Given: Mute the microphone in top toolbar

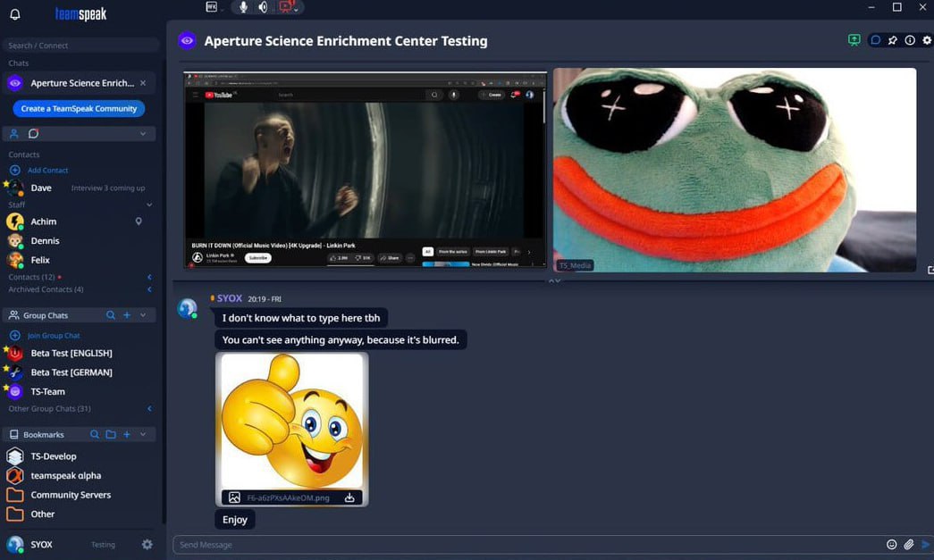Looking at the screenshot, I should 243,7.
